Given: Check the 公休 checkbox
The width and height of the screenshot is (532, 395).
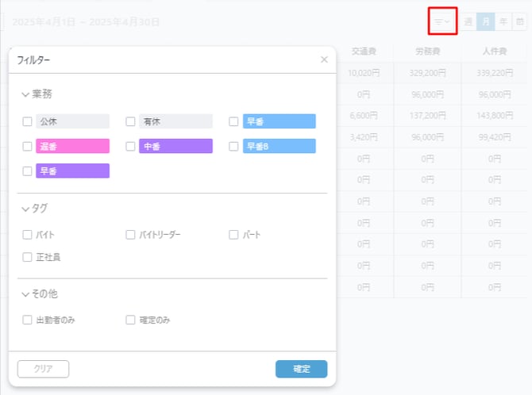Looking at the screenshot, I should coord(28,122).
